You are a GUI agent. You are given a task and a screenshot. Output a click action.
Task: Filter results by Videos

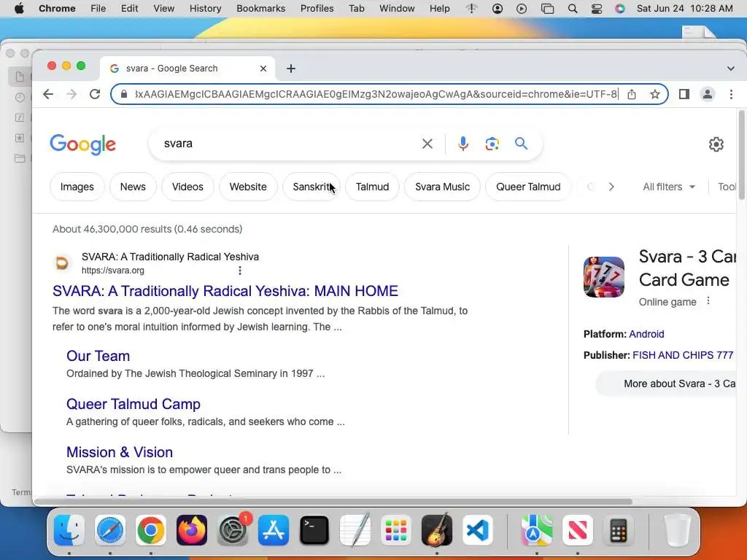pos(187,187)
